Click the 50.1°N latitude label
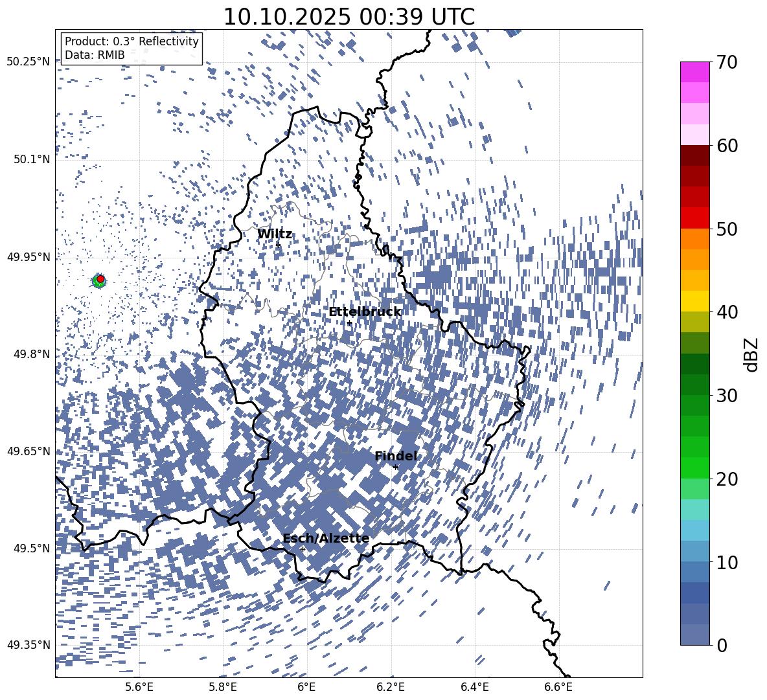Image resolution: width=767 pixels, height=700 pixels. point(32,159)
